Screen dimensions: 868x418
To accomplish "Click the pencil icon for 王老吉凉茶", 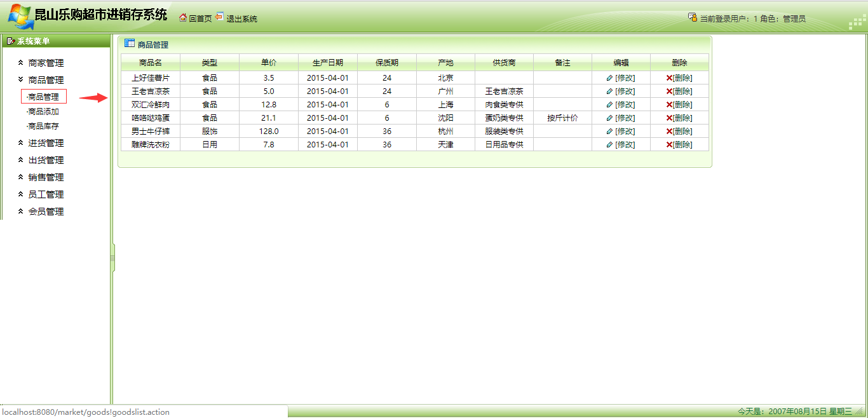I will click(609, 91).
